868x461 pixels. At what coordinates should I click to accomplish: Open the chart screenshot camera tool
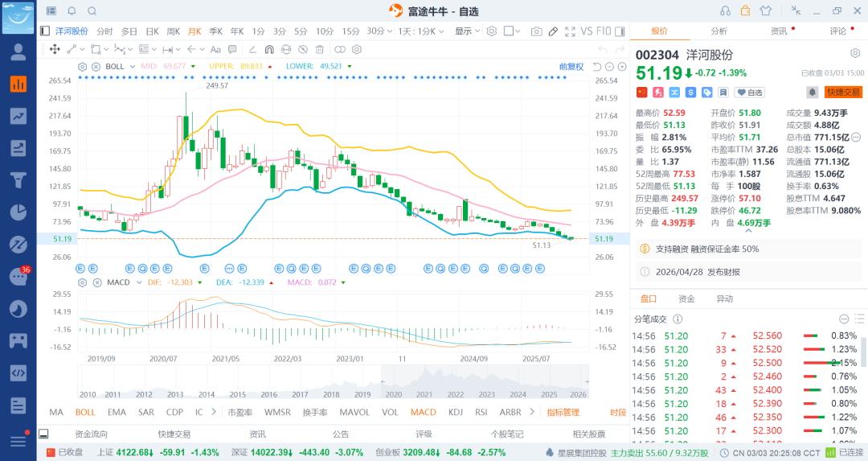pos(536,31)
